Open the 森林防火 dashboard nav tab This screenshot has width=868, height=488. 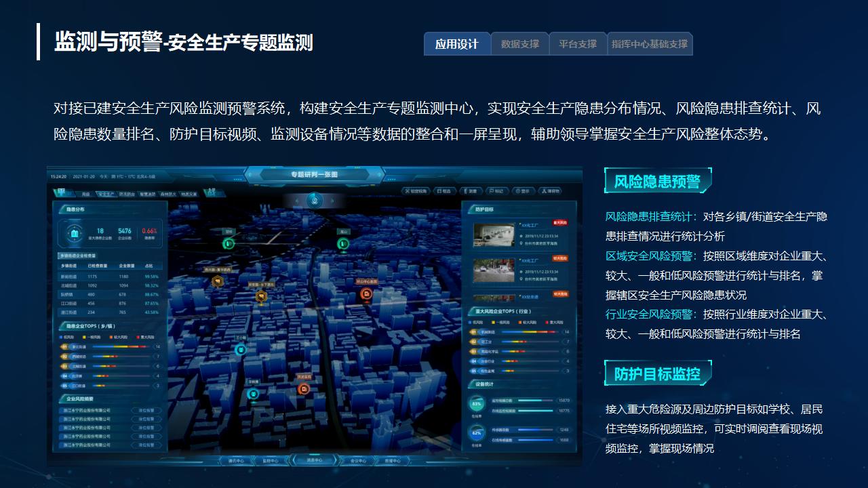(168, 194)
